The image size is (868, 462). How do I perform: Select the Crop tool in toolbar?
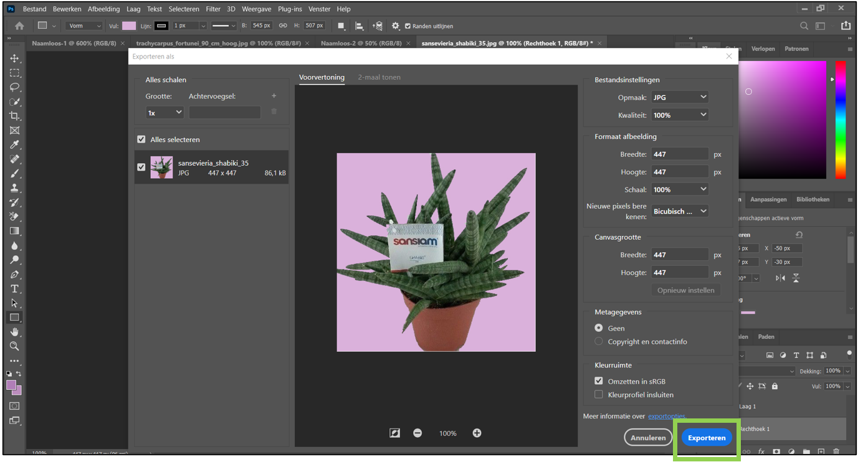tap(14, 116)
